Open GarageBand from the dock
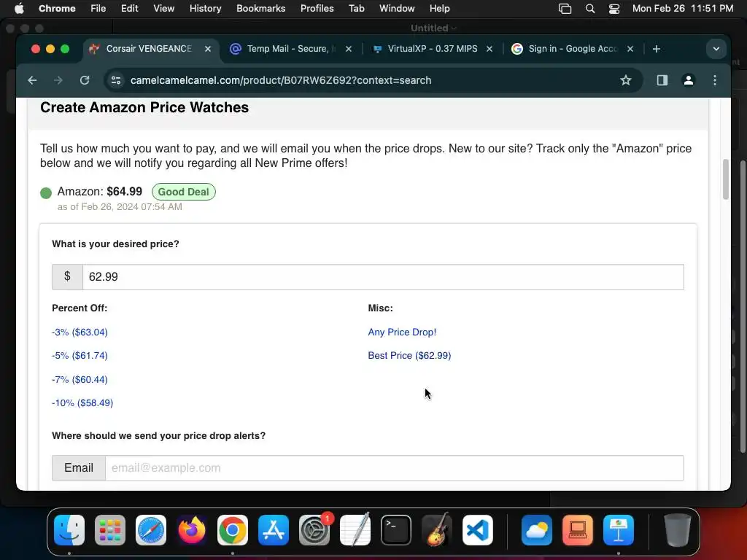 (437, 530)
